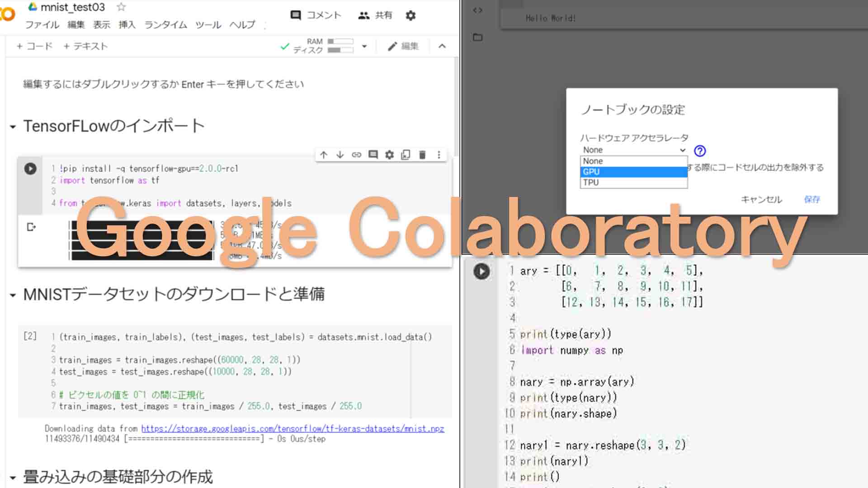Screen dimensions: 868x488
Task: Click the ノートブックの設定 dialog title
Action: click(632, 110)
